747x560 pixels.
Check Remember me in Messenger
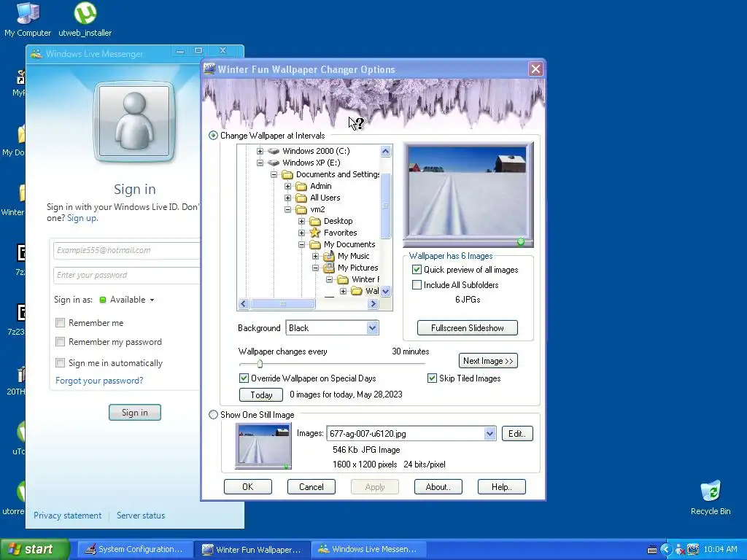click(60, 323)
